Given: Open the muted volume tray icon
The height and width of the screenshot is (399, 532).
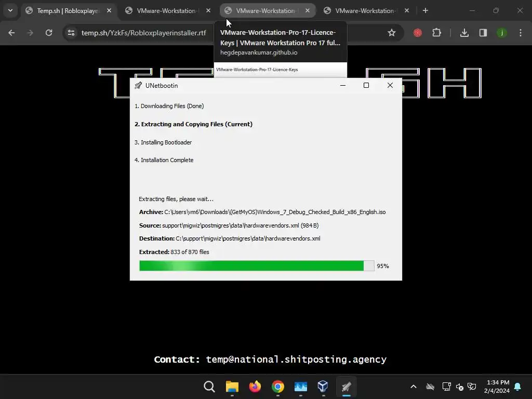Looking at the screenshot, I should pos(460,387).
